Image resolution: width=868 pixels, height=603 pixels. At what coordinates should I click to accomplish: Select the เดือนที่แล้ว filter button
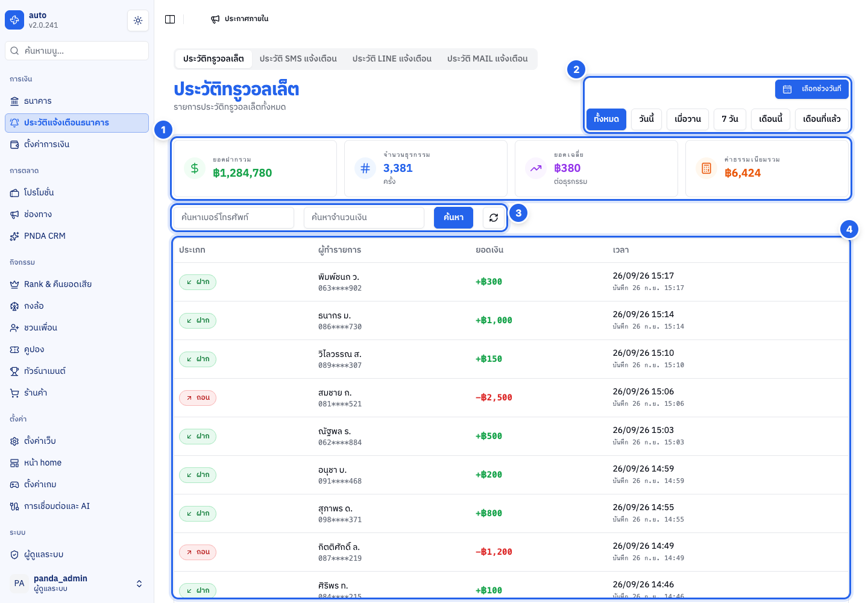click(x=822, y=119)
